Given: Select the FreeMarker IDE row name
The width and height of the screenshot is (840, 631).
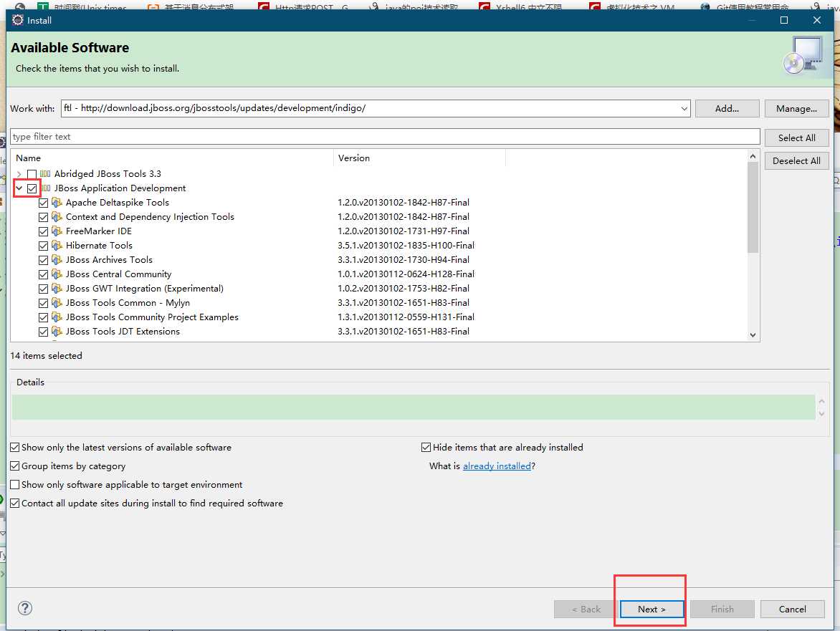Looking at the screenshot, I should coord(99,231).
